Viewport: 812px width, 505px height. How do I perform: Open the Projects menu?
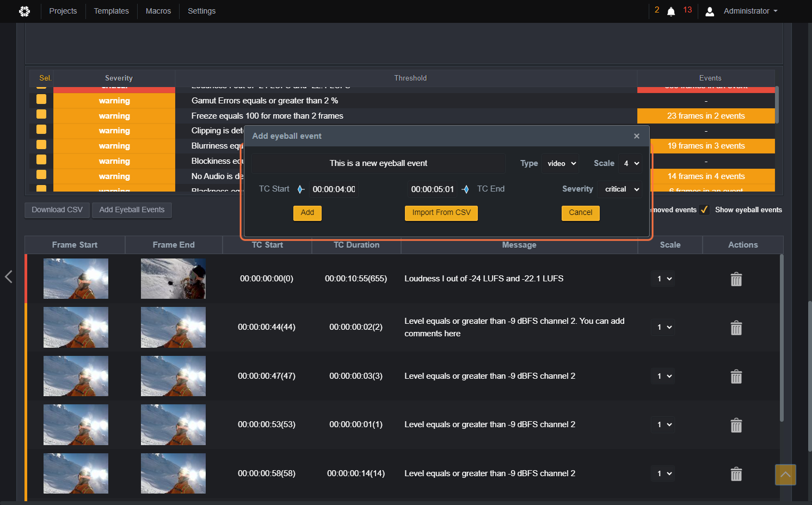point(63,11)
